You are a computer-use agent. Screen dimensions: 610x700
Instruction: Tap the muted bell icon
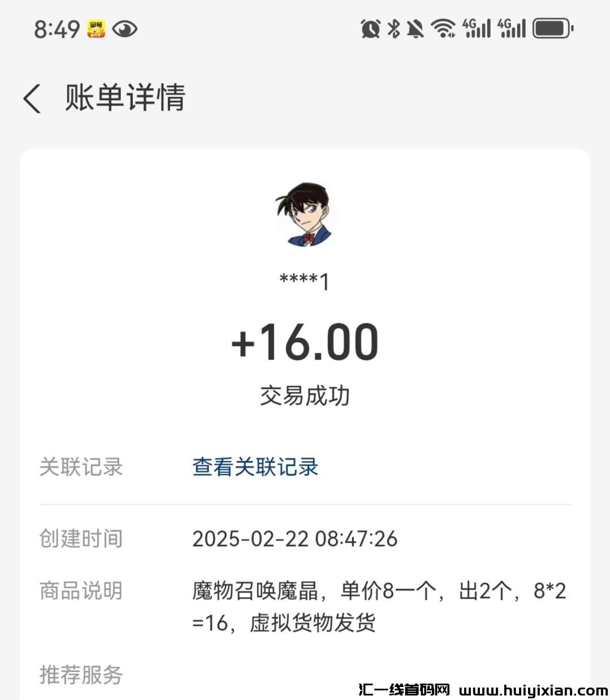tap(415, 28)
